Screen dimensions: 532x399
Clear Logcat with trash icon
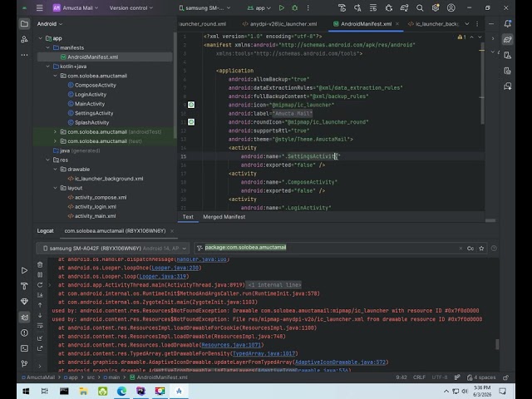[40, 264]
